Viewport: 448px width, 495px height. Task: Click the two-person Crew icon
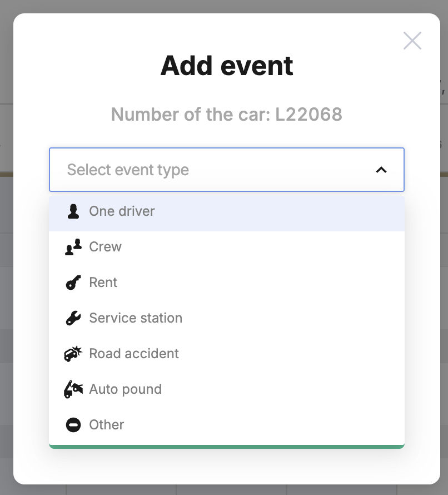pyautogui.click(x=73, y=247)
